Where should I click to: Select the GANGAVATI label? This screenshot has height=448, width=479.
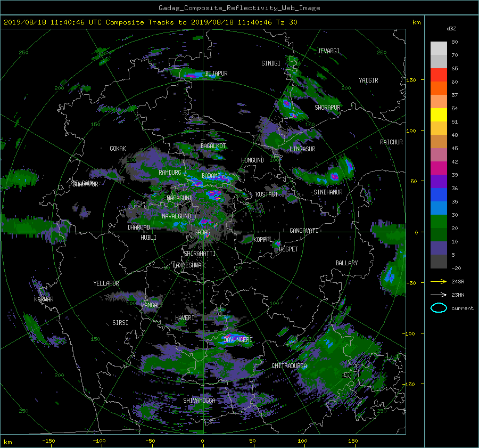[304, 231]
